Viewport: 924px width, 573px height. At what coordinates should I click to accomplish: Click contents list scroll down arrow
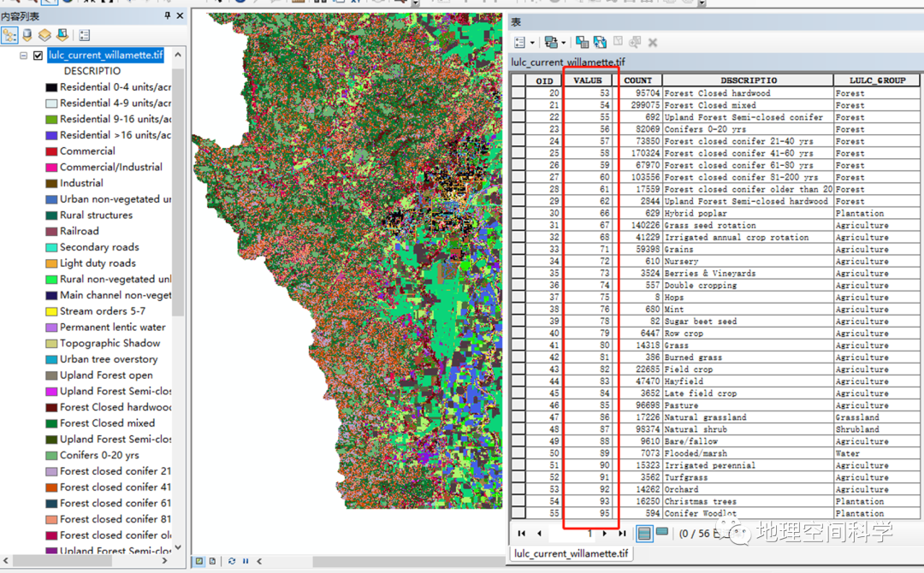pos(178,547)
